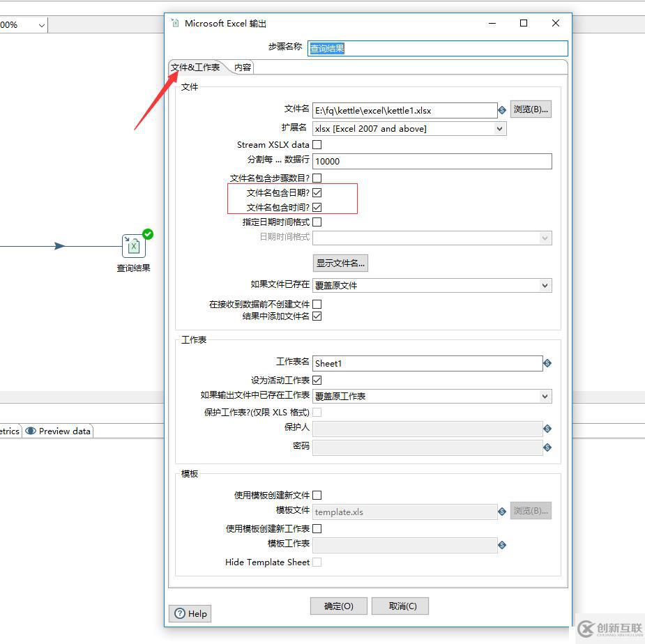Switch to 内容 tab
Image resolution: width=645 pixels, height=644 pixels.
(x=242, y=67)
